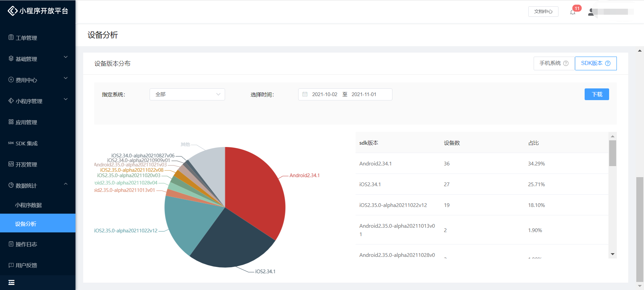Open 文档中心 button
Screen dimensions: 644x290
[543, 11]
